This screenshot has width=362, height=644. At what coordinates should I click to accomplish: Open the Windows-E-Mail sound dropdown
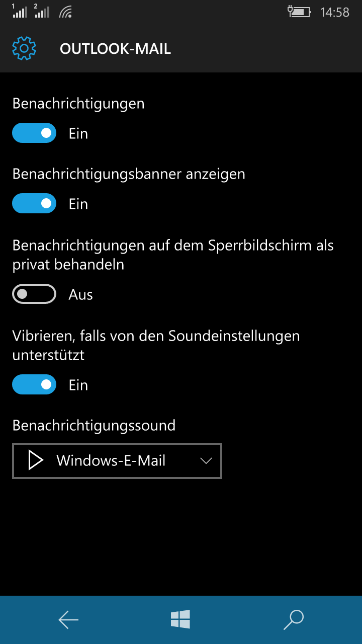[x=117, y=460]
